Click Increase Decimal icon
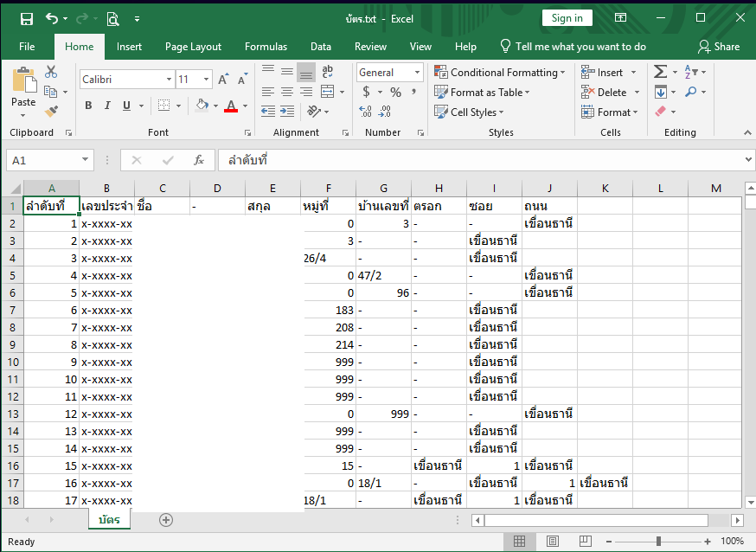 pos(366,112)
